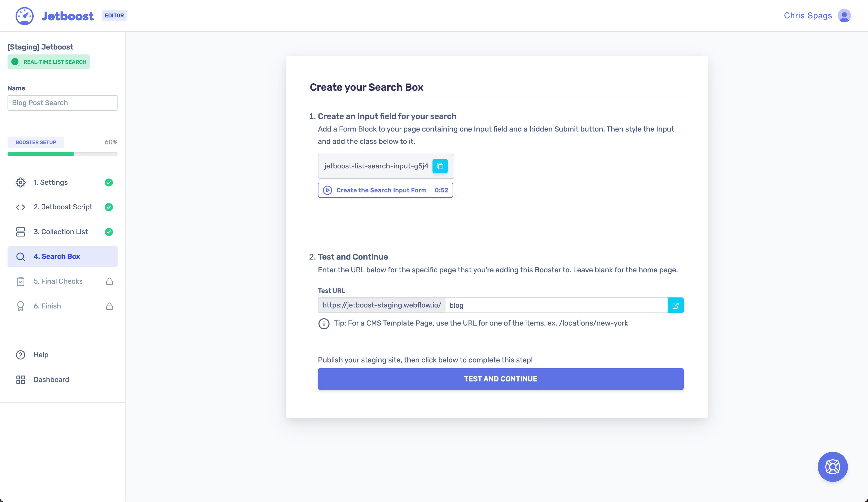Image resolution: width=868 pixels, height=502 pixels.
Task: Click the Jetboost Script code brackets icon
Action: [21, 207]
